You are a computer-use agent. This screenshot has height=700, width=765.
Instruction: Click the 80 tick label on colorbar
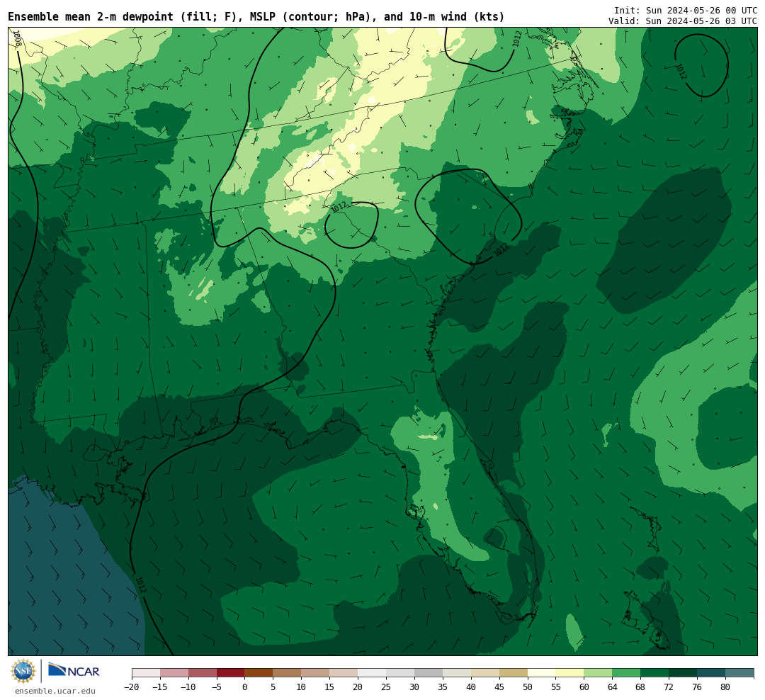coord(726,687)
